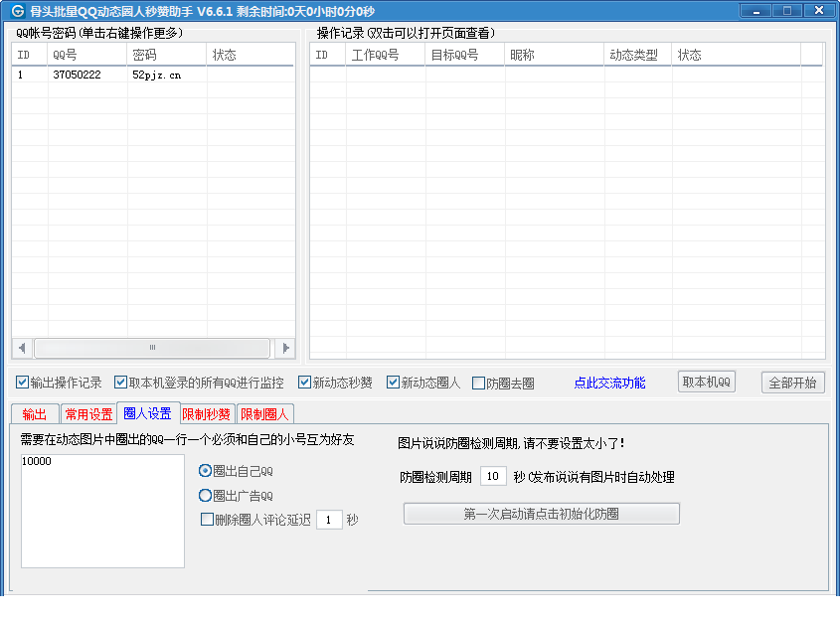The height and width of the screenshot is (619, 840).
Task: Click the 动态类型 column header
Action: [638, 55]
